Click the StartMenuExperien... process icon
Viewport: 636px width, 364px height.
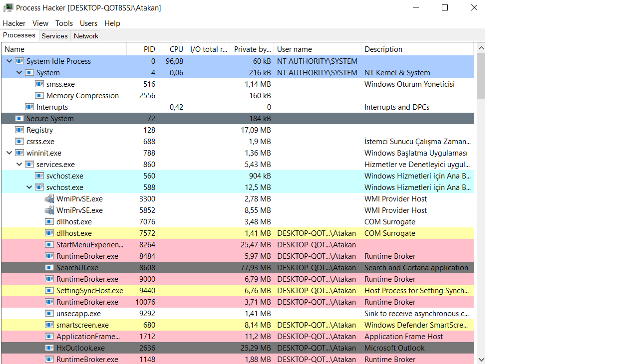click(x=49, y=245)
